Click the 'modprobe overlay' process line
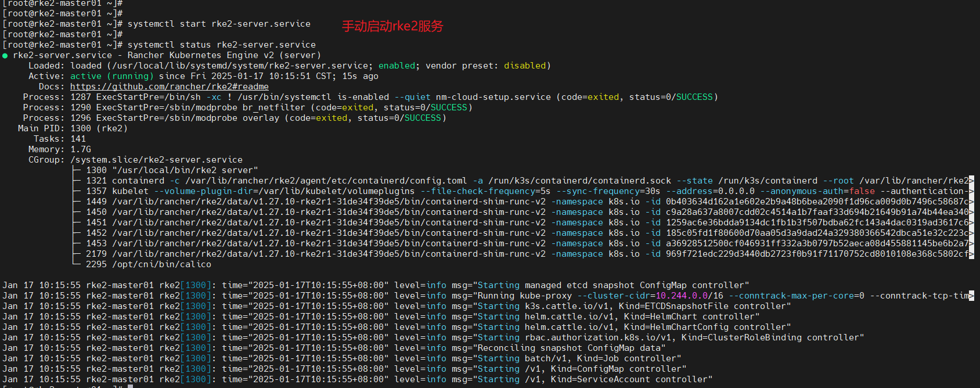980x388 pixels. click(x=235, y=118)
